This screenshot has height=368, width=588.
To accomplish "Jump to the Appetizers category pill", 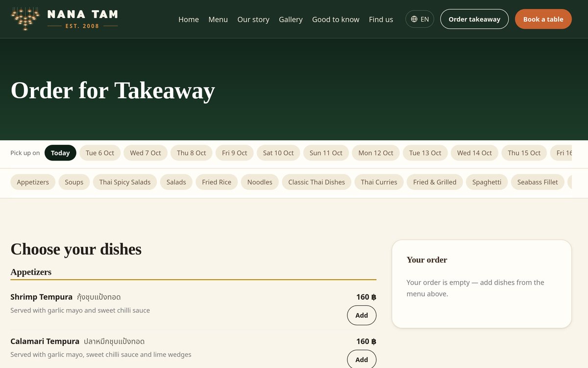I will [33, 182].
